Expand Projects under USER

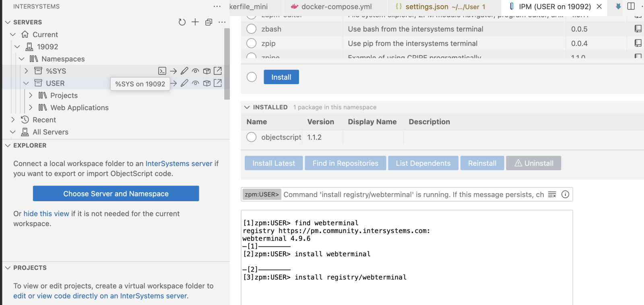(31, 95)
